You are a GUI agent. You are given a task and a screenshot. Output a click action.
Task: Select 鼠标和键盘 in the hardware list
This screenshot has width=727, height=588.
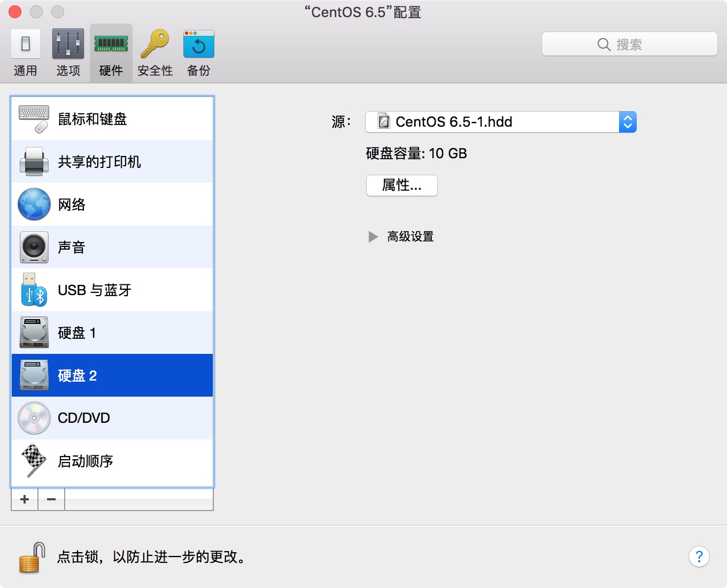[x=112, y=119]
